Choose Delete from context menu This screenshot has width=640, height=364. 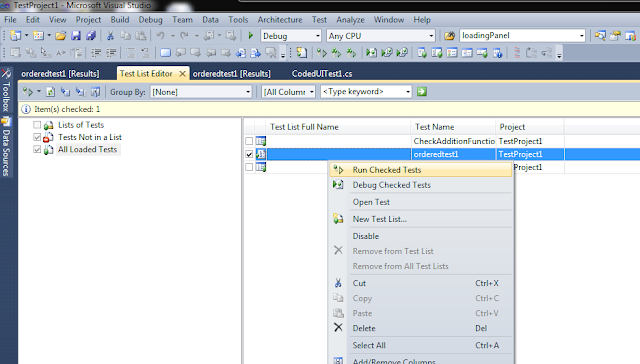click(x=421, y=328)
